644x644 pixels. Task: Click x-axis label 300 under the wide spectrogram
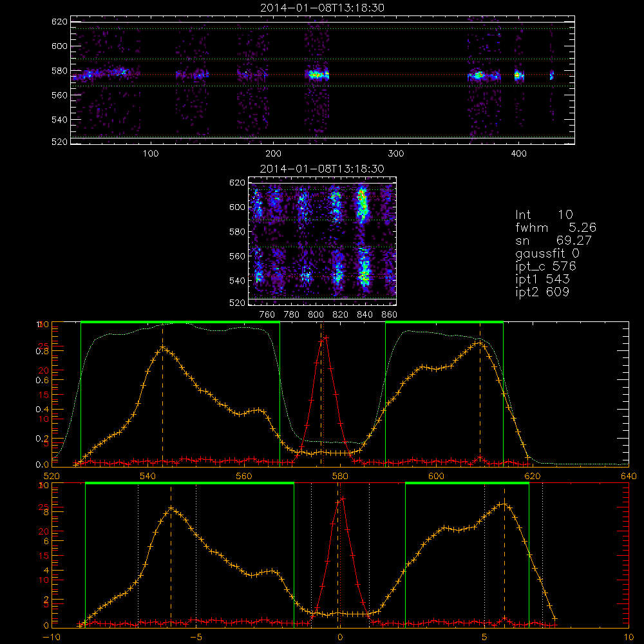(396, 154)
